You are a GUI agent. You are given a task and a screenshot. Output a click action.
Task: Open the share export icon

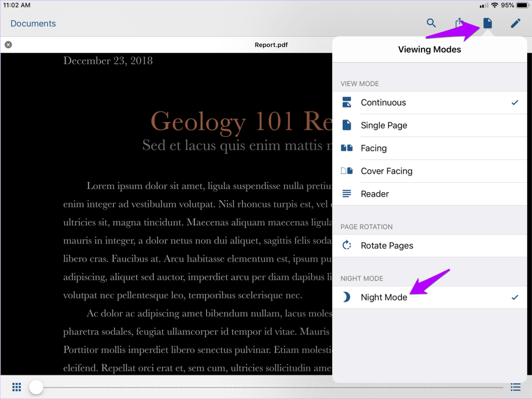coord(459,23)
